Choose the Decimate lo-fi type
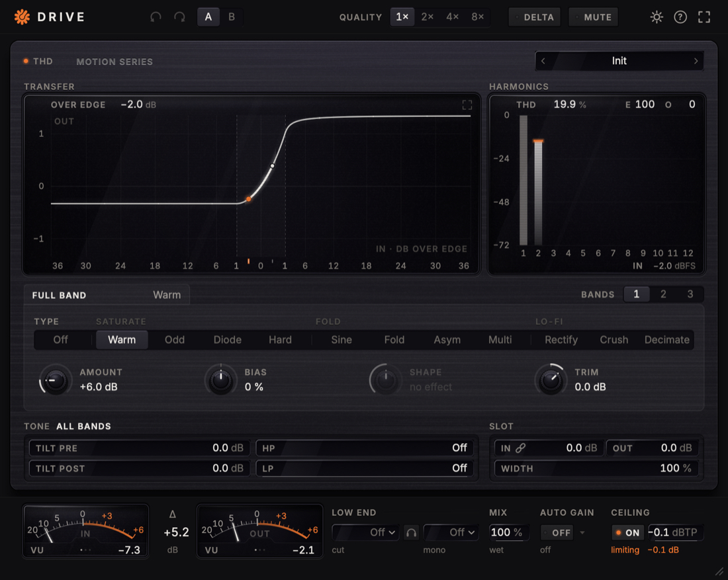 (666, 340)
